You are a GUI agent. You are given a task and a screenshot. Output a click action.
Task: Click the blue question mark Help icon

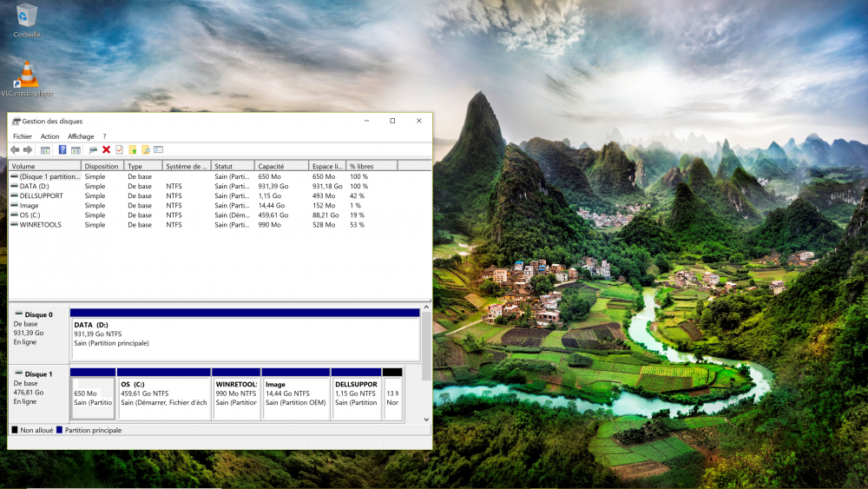(x=62, y=150)
